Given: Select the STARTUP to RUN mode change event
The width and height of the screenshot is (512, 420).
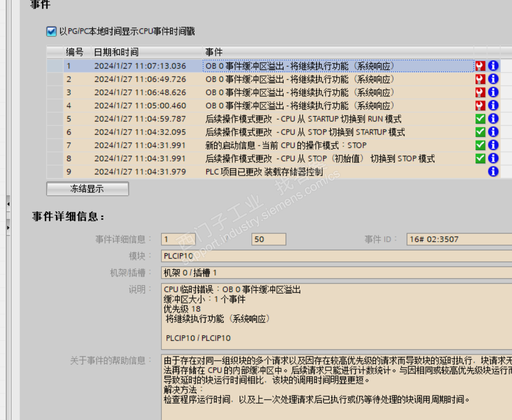Looking at the screenshot, I should [273, 119].
